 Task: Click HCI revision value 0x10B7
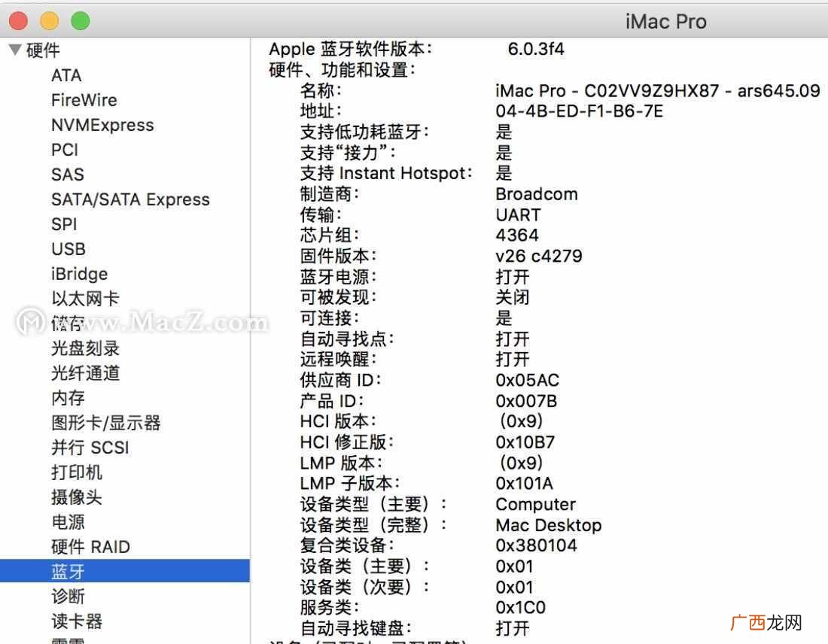pos(525,442)
